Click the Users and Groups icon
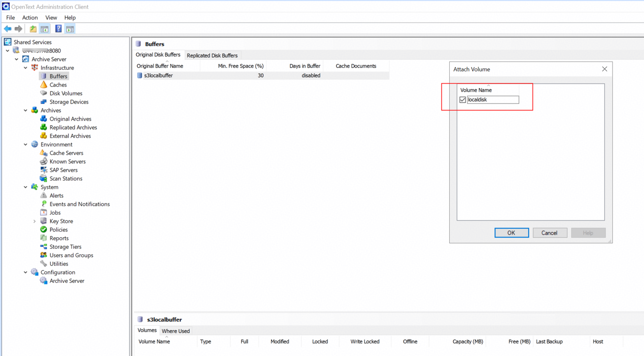This screenshot has width=644, height=356. click(x=44, y=255)
